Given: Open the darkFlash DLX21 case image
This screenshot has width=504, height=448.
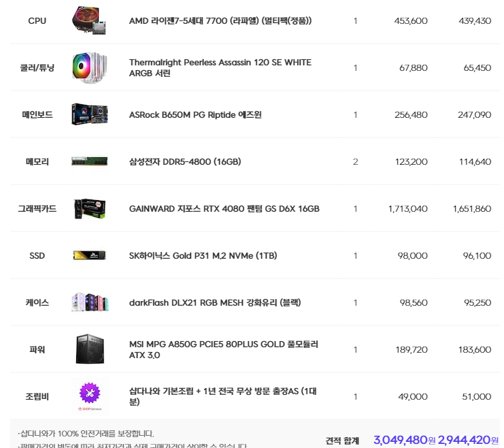Looking at the screenshot, I should (x=90, y=302).
